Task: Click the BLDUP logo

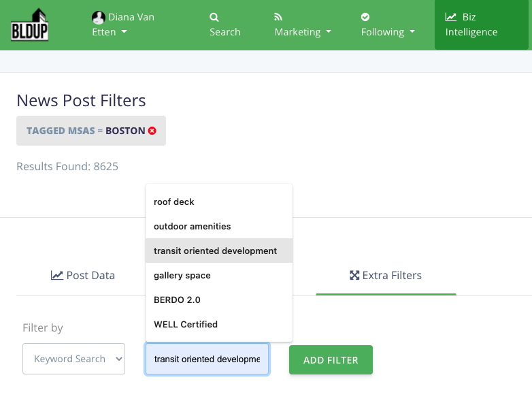Action: click(x=29, y=25)
